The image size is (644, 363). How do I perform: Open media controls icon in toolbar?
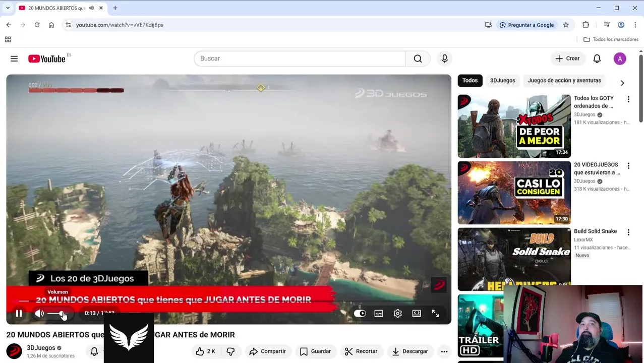[607, 25]
